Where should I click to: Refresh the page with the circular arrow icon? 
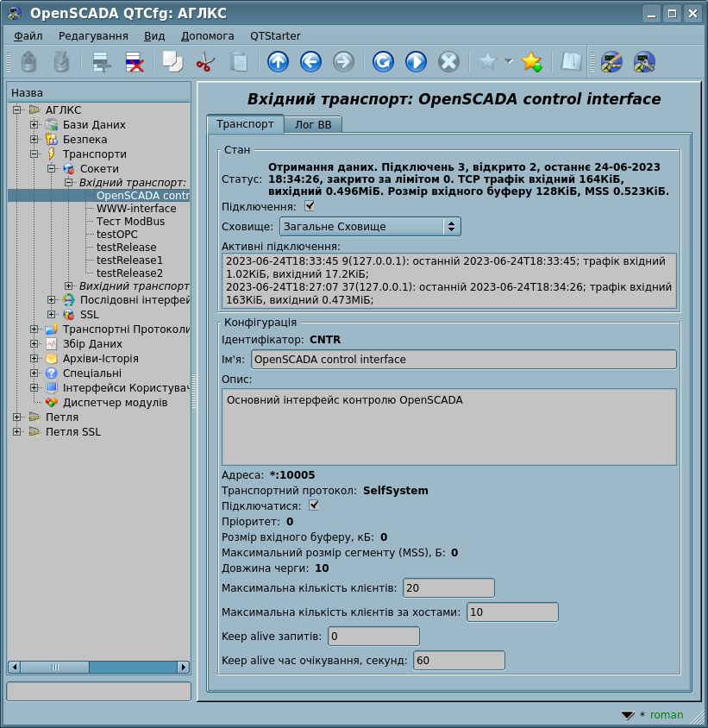point(383,62)
